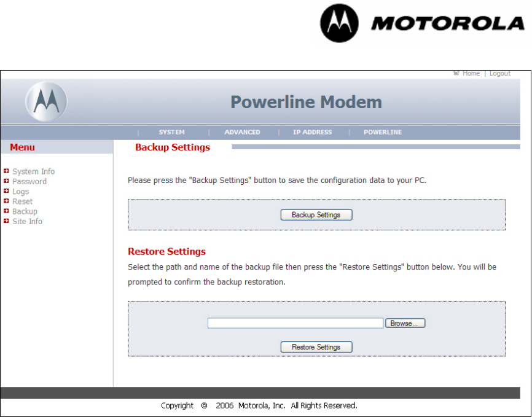The height and width of the screenshot is (417, 532).
Task: Click the red arrow icon beside Reset
Action: (x=6, y=201)
